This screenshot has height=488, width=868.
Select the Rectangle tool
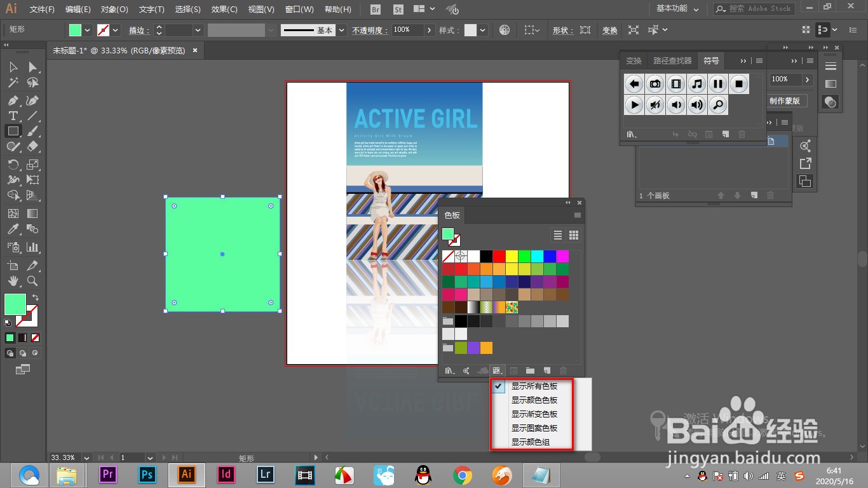[13, 131]
